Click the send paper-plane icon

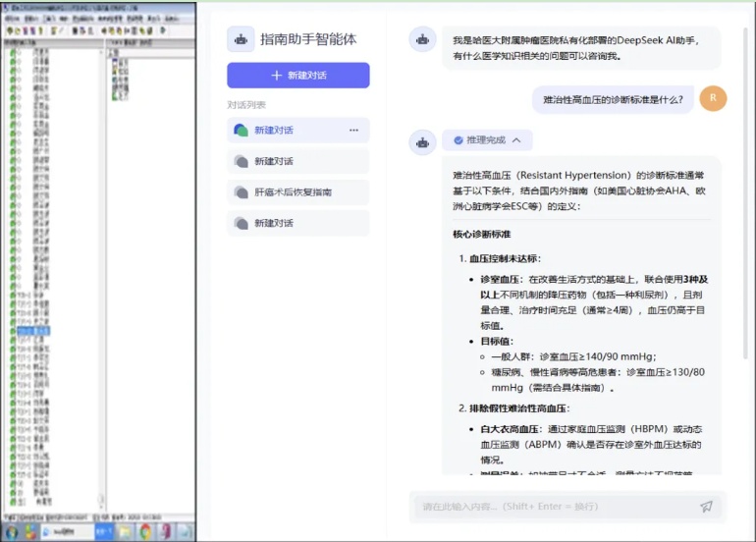[x=706, y=507]
